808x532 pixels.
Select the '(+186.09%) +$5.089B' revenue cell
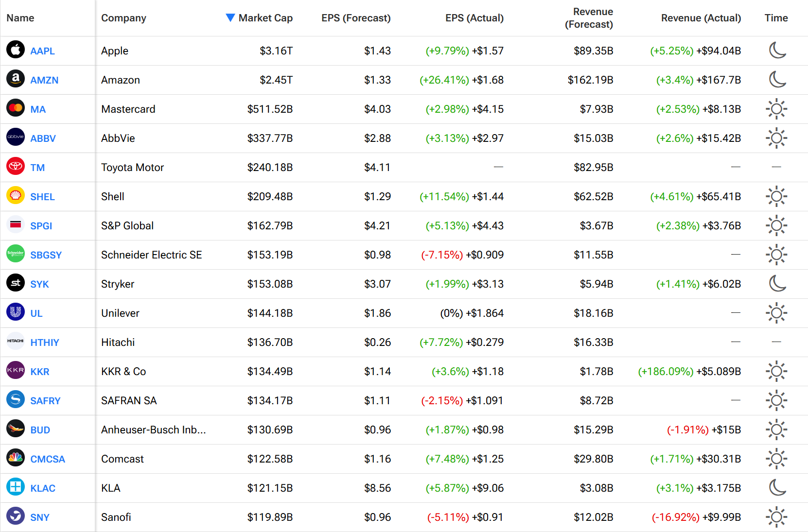(689, 372)
